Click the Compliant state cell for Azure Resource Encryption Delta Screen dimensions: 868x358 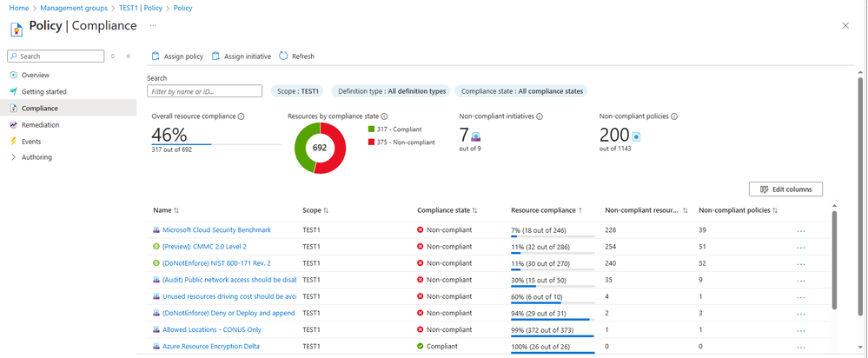tap(437, 347)
